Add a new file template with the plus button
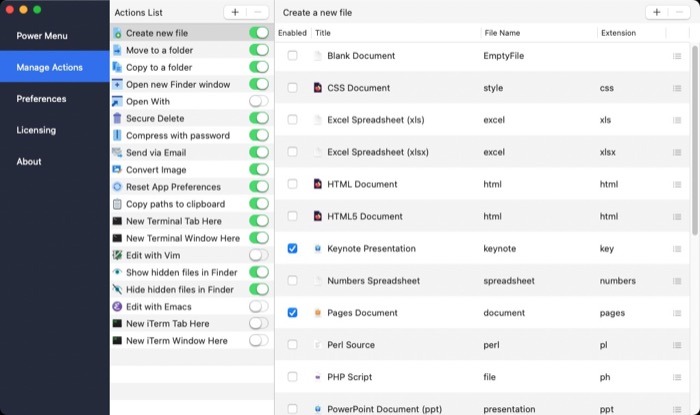 click(657, 12)
